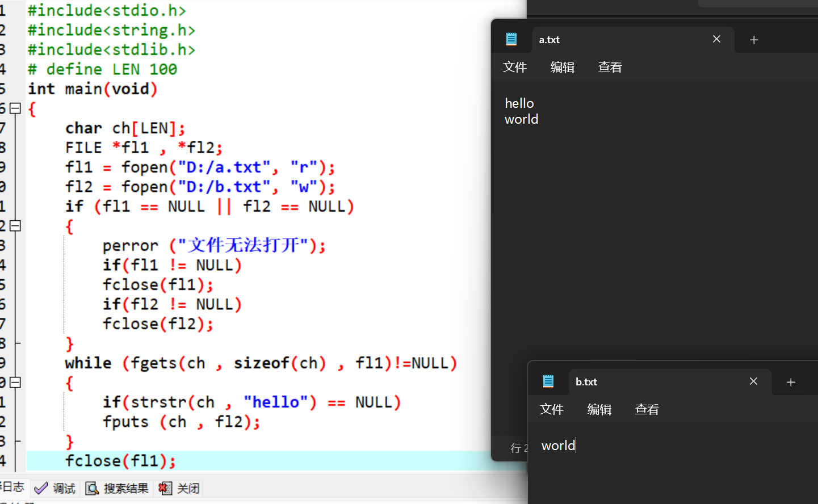Click the fopen D:/a.txt line

click(x=200, y=167)
